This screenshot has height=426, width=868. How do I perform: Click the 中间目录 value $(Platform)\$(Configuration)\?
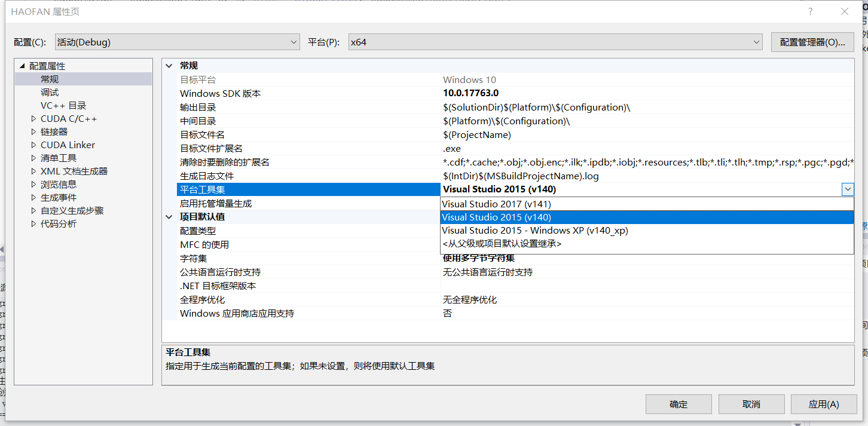(x=506, y=121)
